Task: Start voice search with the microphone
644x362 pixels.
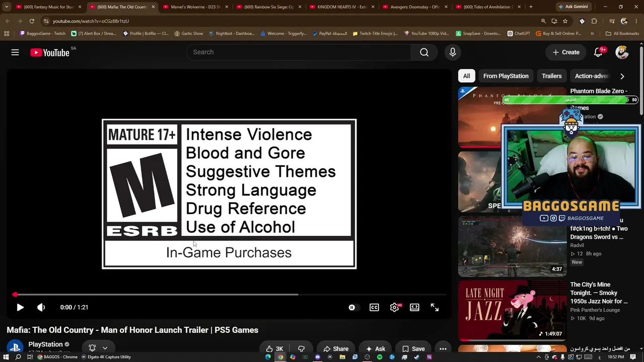Action: [453, 52]
